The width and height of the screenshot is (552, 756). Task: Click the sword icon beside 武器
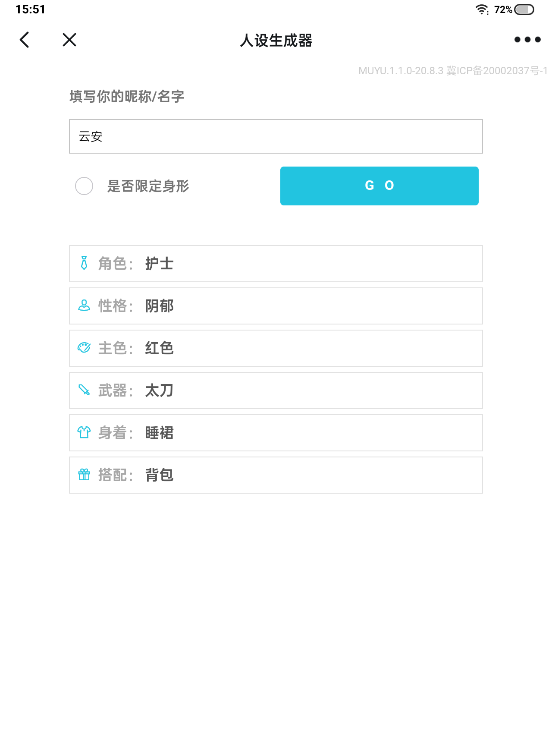click(84, 390)
